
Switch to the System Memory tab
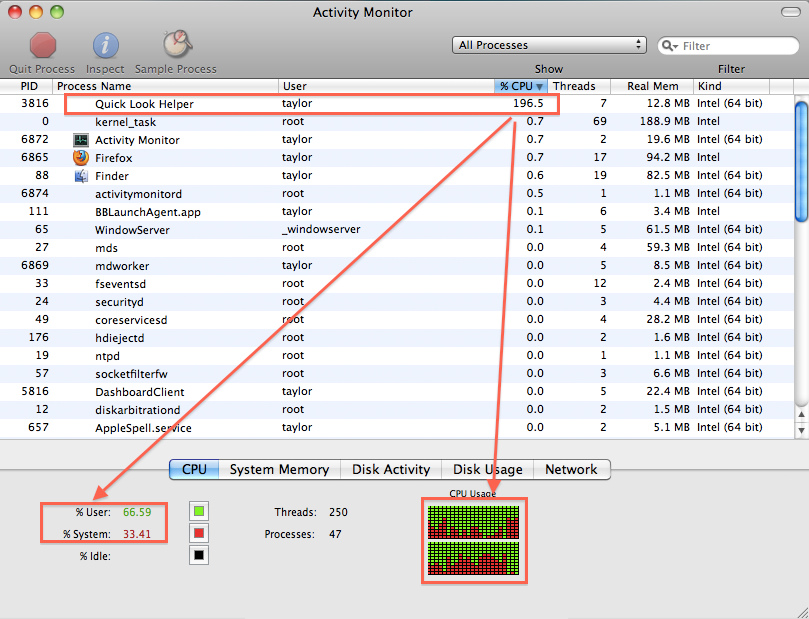279,469
